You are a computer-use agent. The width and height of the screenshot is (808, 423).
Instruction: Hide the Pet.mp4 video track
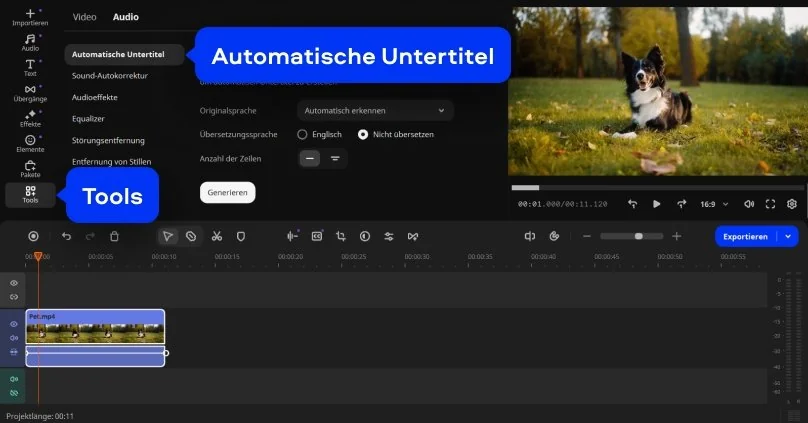coord(14,324)
